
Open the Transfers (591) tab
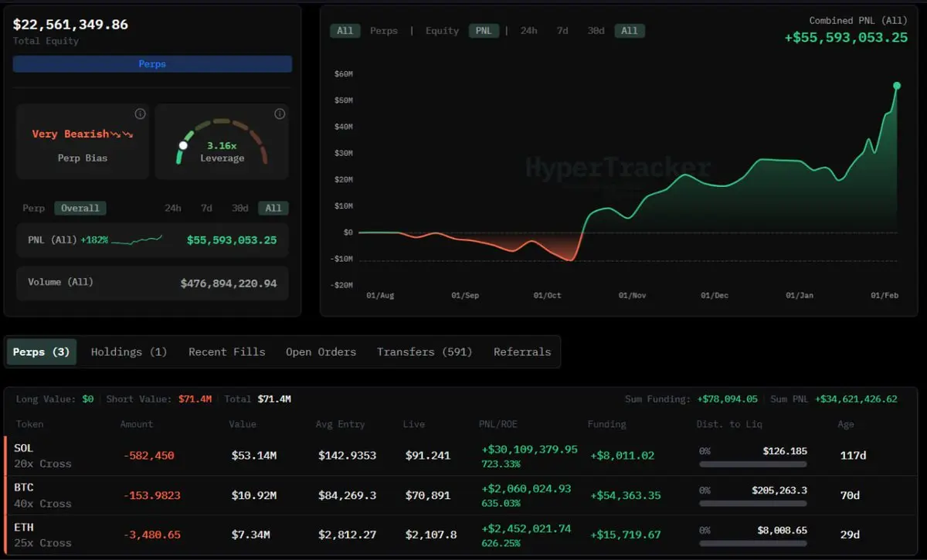tap(424, 351)
